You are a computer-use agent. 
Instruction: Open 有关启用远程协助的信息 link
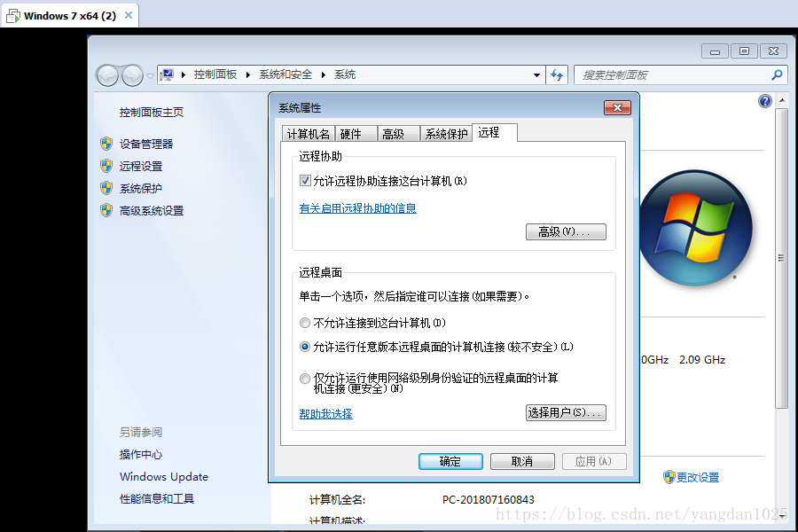[x=358, y=207]
